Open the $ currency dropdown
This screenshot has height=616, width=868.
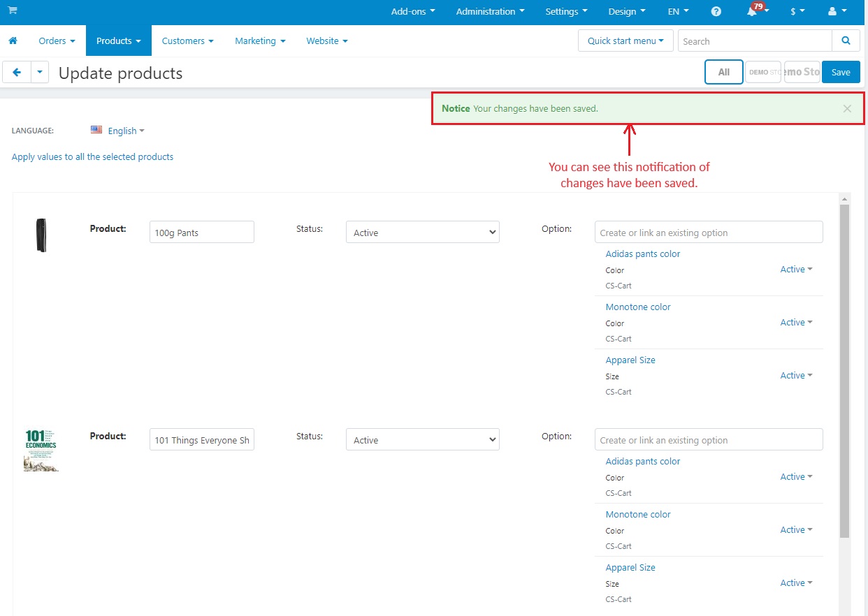pos(797,12)
